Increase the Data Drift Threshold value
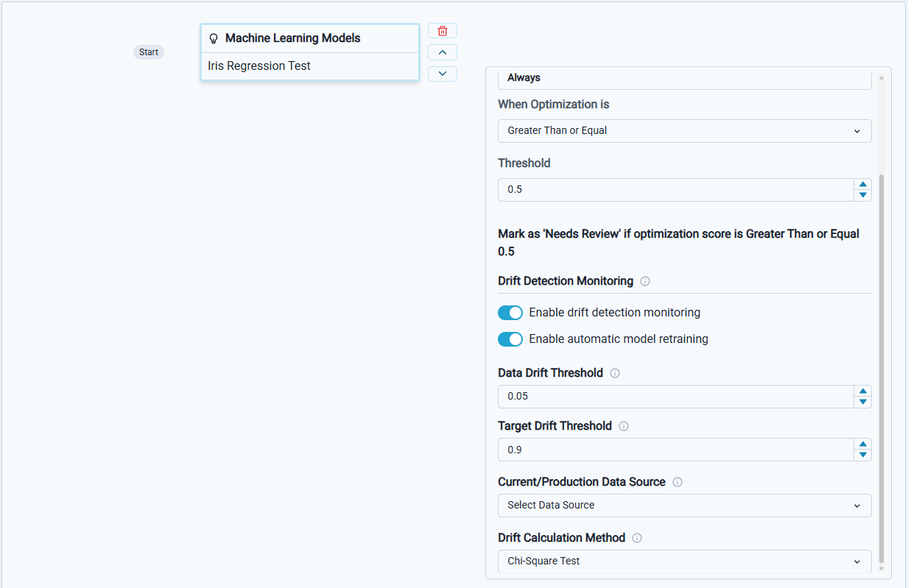 coord(862,391)
